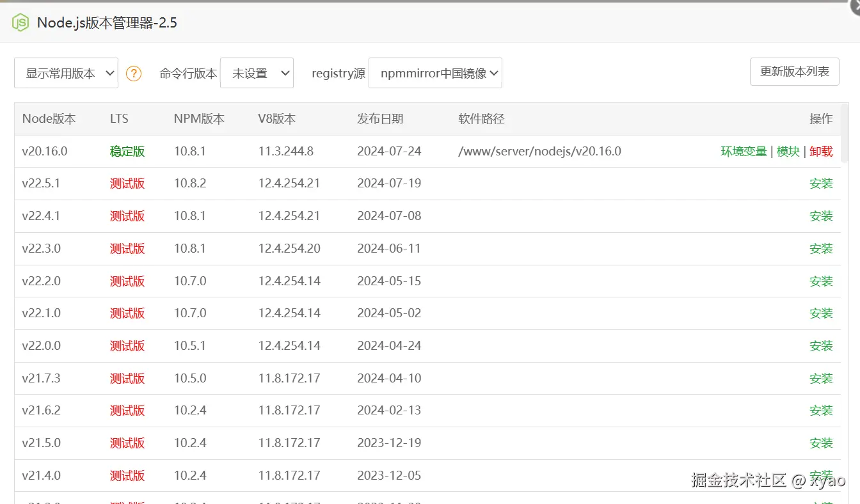Click the 测试版 label in v22.5.1 row
This screenshot has height=504, width=860.
pyautogui.click(x=127, y=184)
